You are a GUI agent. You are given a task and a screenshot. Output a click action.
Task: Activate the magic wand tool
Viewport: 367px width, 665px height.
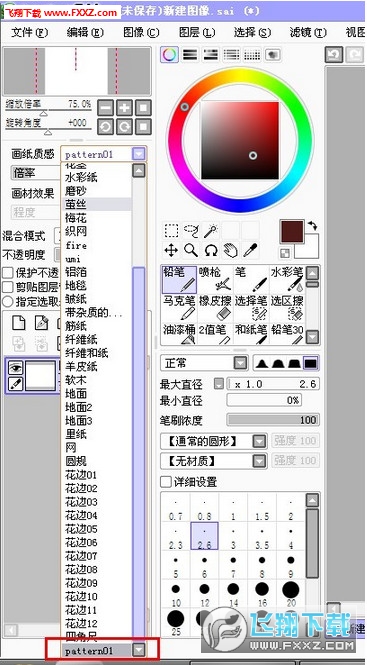pyautogui.click(x=210, y=231)
